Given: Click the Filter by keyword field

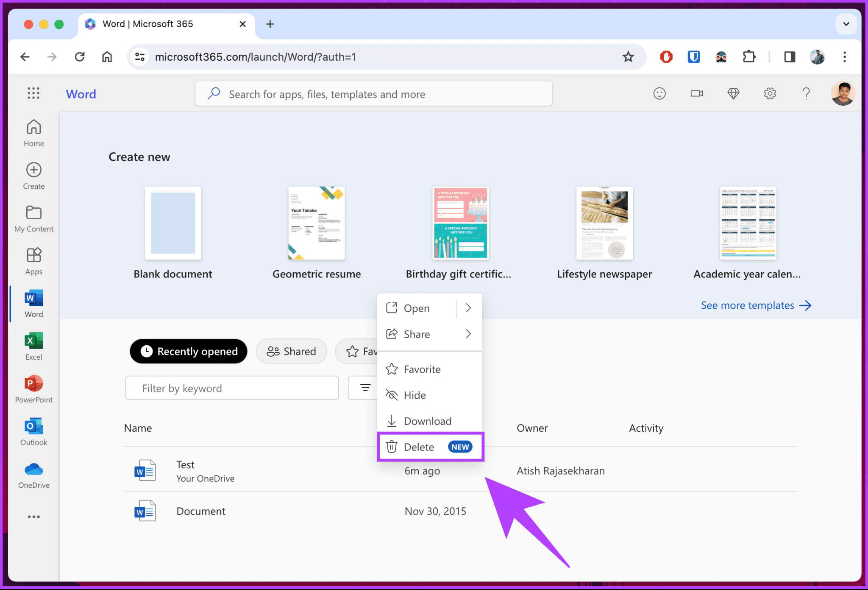Looking at the screenshot, I should point(231,388).
